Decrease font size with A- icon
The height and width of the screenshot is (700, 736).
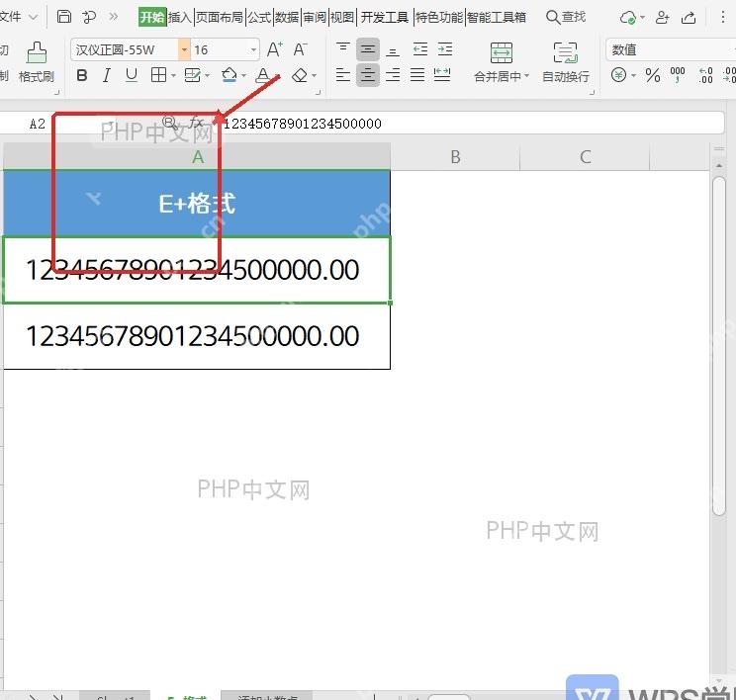tap(301, 49)
